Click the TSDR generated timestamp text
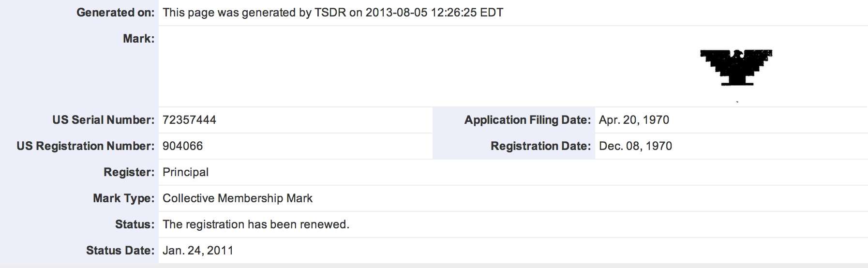 [x=333, y=13]
